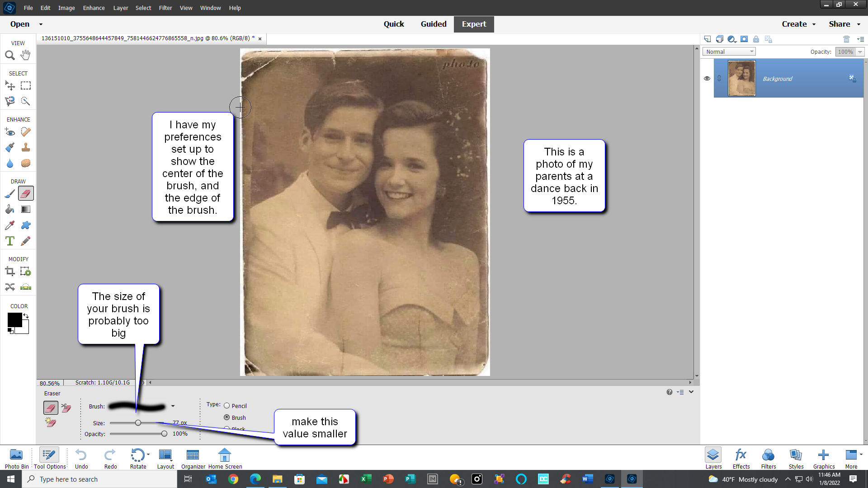
Task: Hide the Background layer visibility
Action: 707,78
